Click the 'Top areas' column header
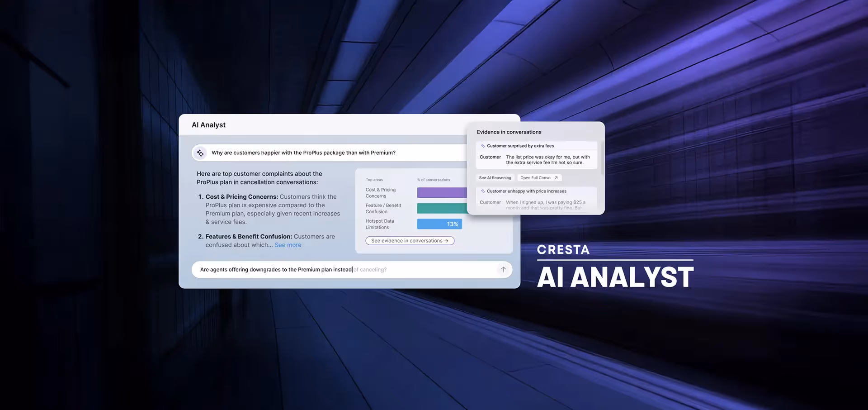Screen dimensions: 868x410 tap(374, 180)
